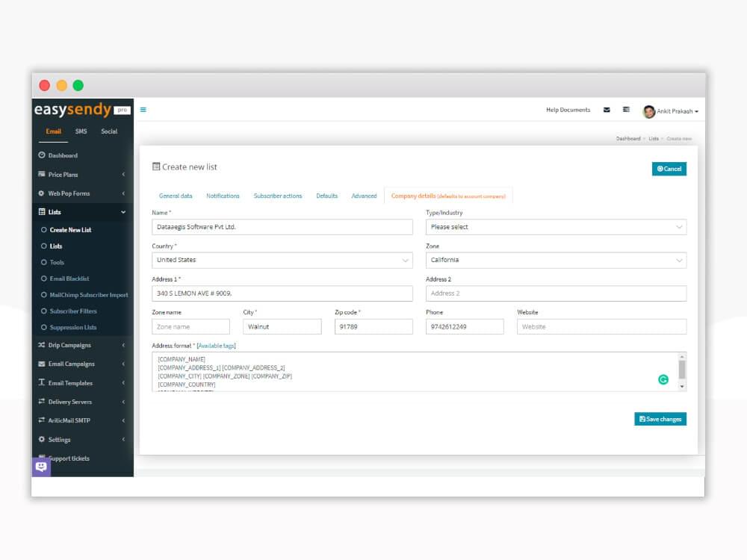Expand the Email Templates chevron

tap(123, 382)
